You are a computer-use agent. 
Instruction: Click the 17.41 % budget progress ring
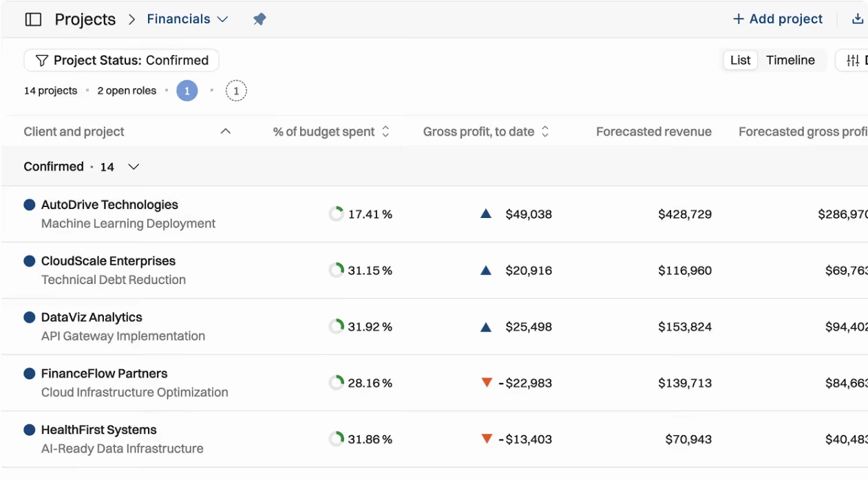pyautogui.click(x=336, y=214)
